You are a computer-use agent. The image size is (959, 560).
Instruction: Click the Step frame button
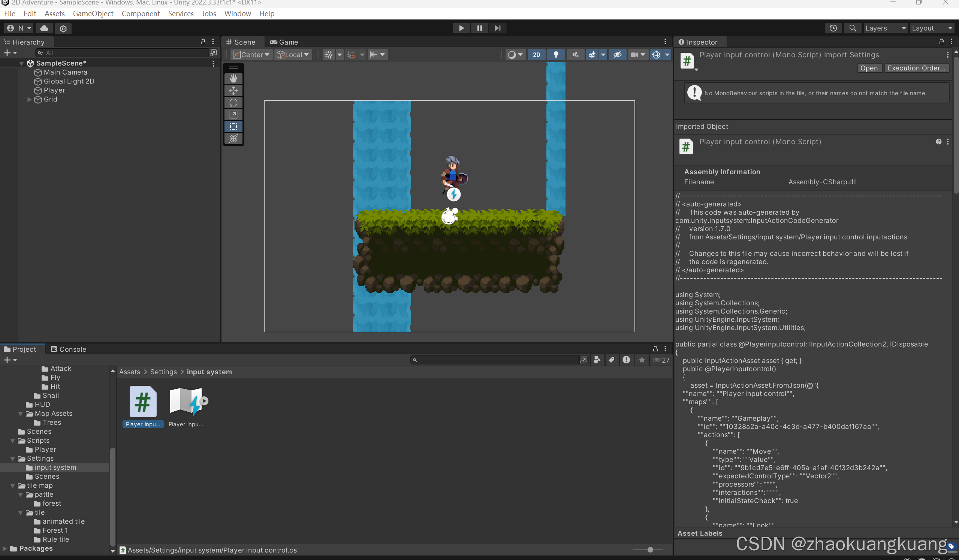click(x=497, y=28)
